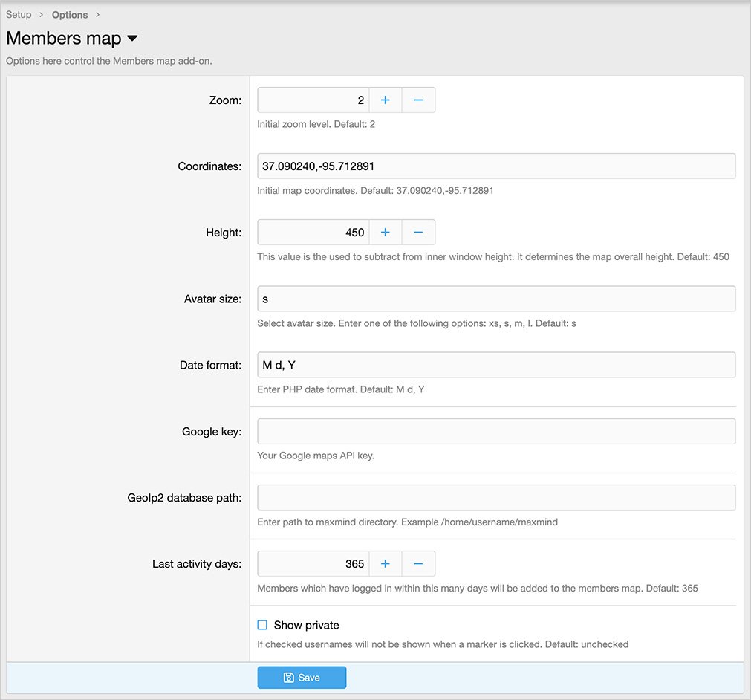Decrement Last activity days with minus

pyautogui.click(x=418, y=564)
